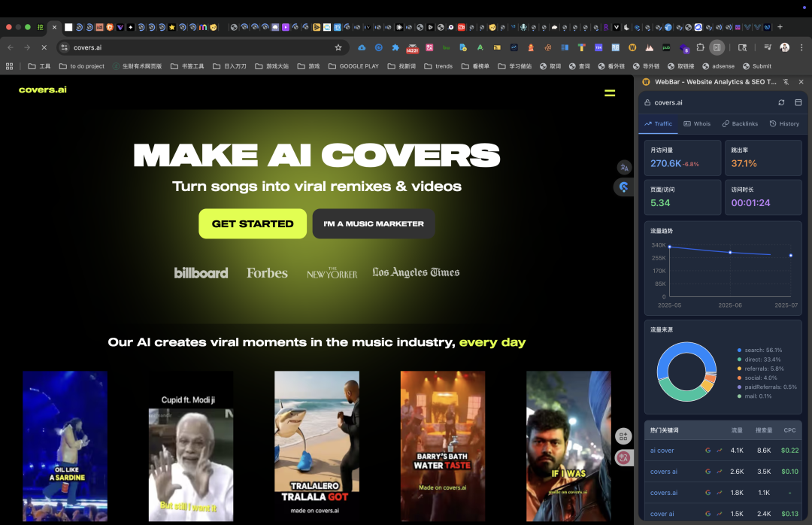Toggle WebBar panel layout icon

(798, 102)
